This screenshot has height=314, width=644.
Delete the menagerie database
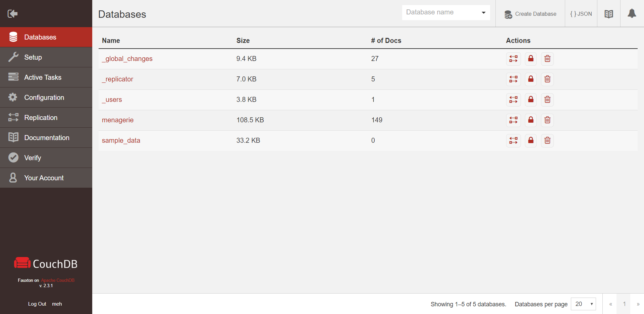[547, 120]
